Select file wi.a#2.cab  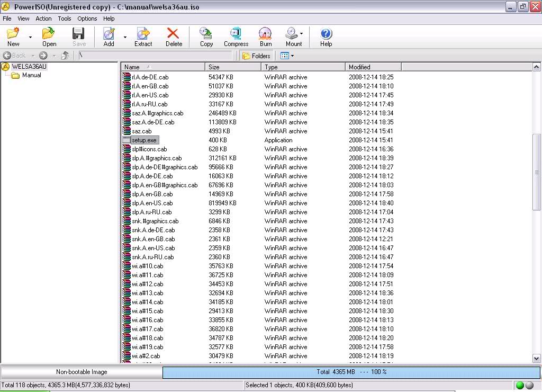146,355
